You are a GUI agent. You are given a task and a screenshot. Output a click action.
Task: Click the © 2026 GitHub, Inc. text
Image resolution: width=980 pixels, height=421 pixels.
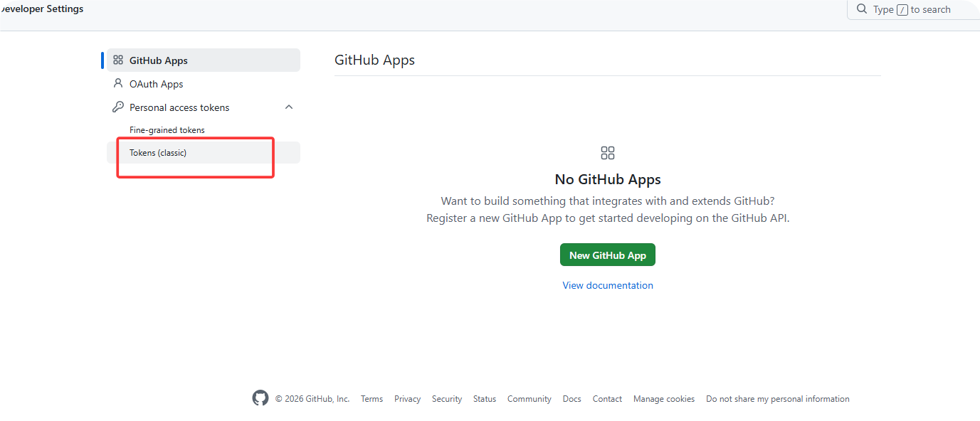point(312,399)
